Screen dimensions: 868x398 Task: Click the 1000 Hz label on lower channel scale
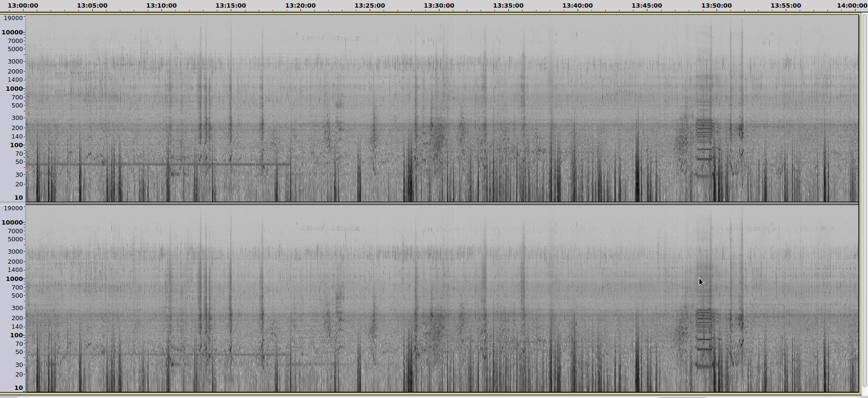coord(14,279)
